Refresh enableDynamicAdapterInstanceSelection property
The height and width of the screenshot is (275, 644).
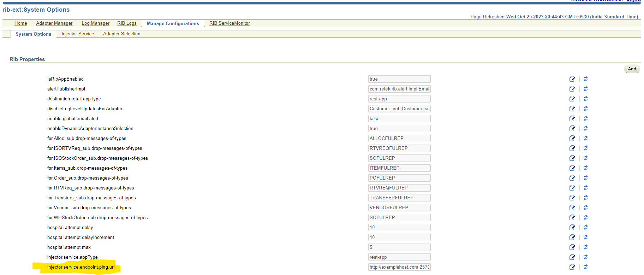point(586,128)
